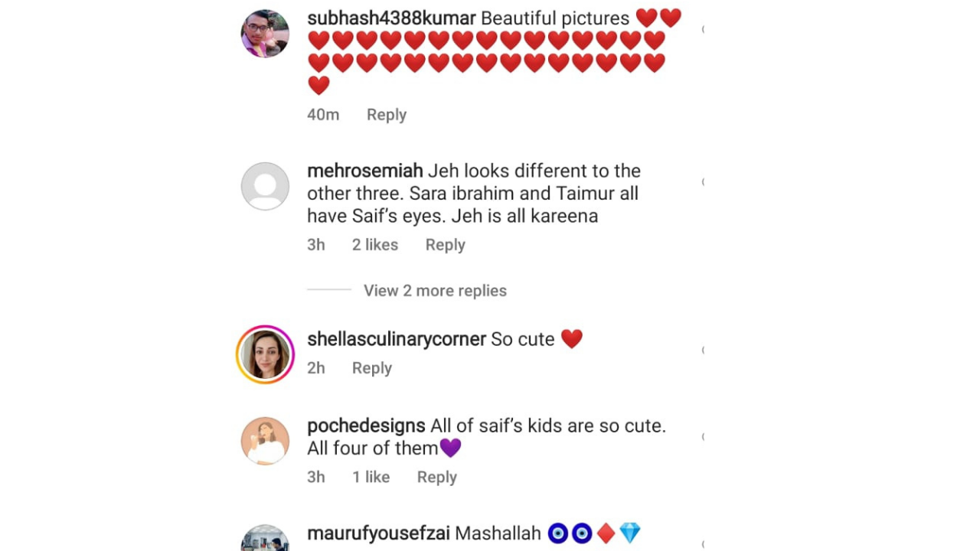Open pochedesigns' profile avatar
The image size is (980, 551).
click(265, 441)
